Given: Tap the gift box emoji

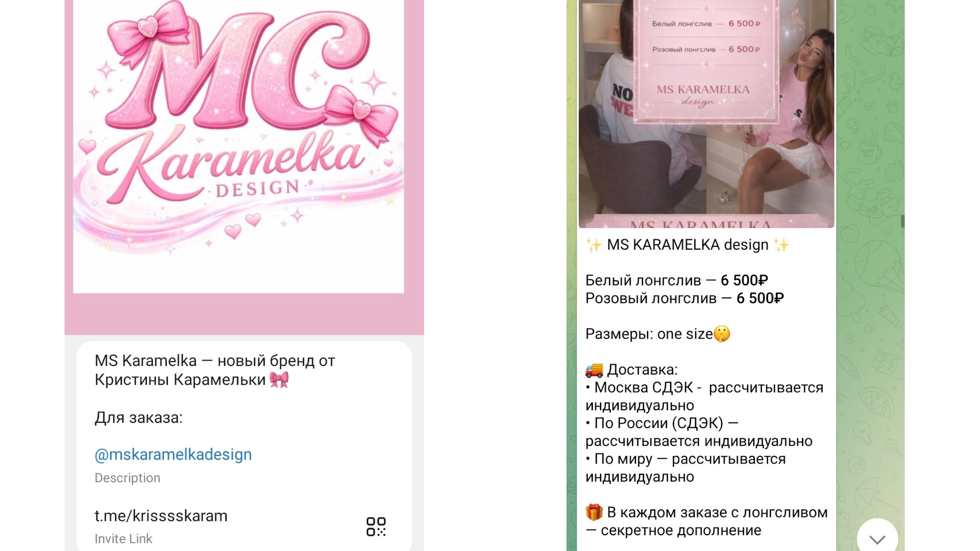Looking at the screenshot, I should click(x=594, y=512).
